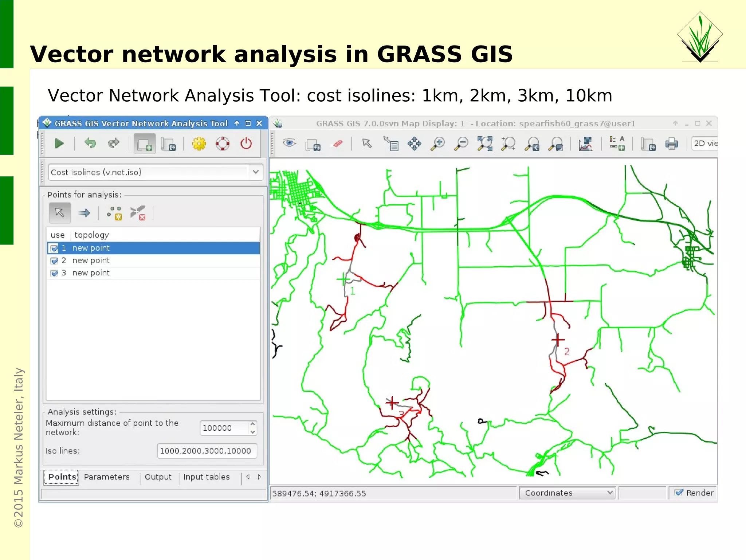Click snap-to-nodes arrow icon
This screenshot has height=560, width=746.
pyautogui.click(x=84, y=213)
